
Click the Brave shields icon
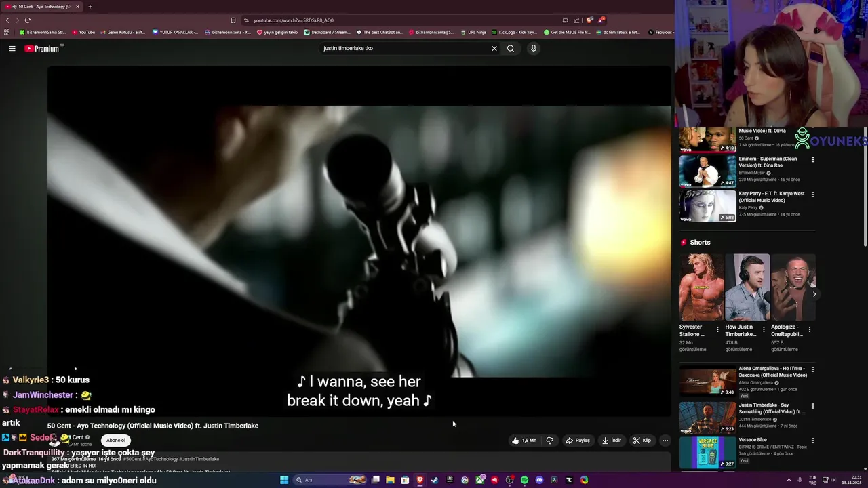click(x=589, y=20)
